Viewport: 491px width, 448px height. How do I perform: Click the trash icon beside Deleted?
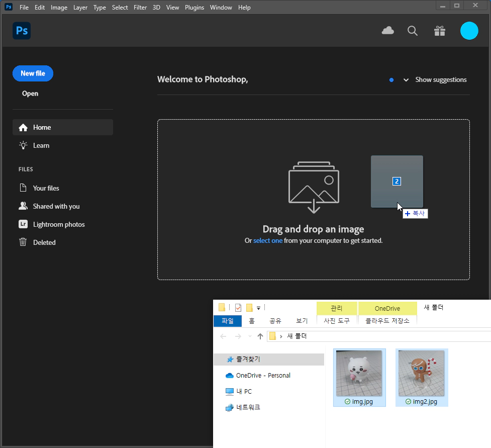click(x=23, y=242)
